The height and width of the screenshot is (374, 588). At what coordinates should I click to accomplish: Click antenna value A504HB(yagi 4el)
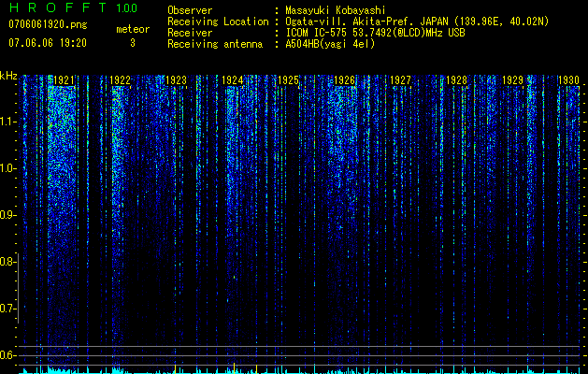coord(330,44)
